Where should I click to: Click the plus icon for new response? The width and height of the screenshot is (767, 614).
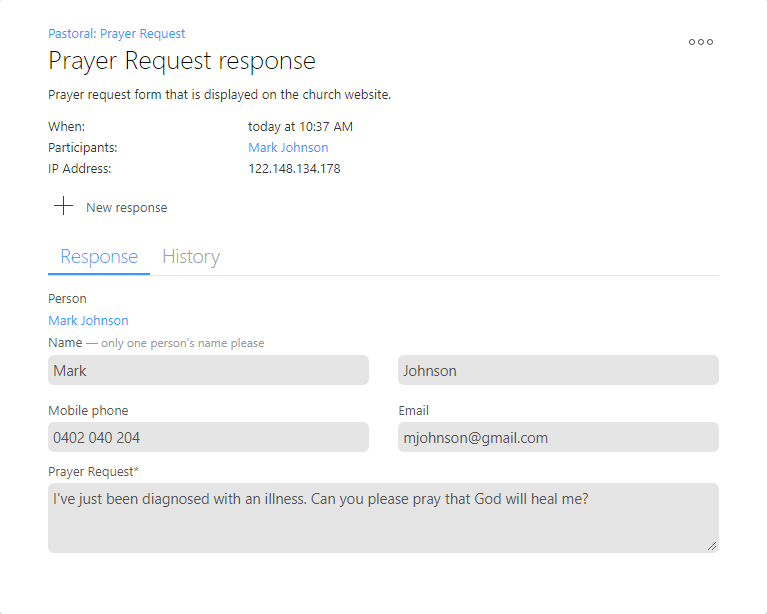pos(63,207)
